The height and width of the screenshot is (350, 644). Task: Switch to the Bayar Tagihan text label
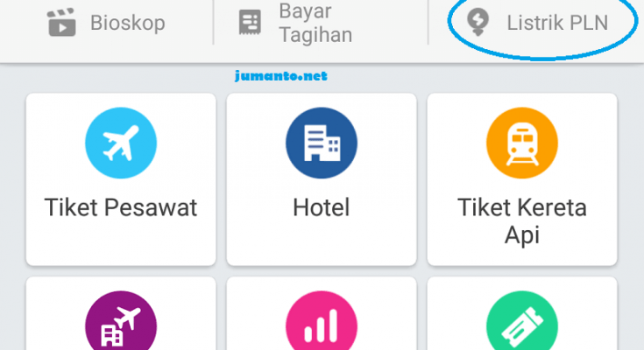click(315, 23)
